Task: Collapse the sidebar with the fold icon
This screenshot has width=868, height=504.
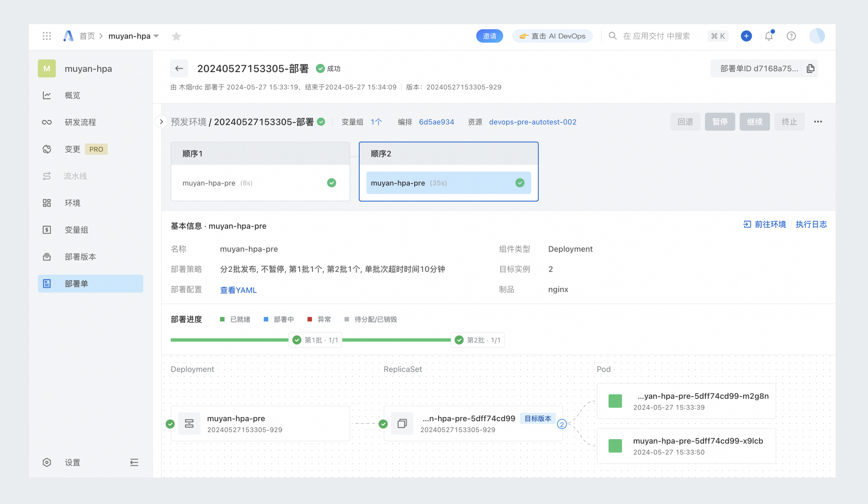Action: (x=134, y=462)
